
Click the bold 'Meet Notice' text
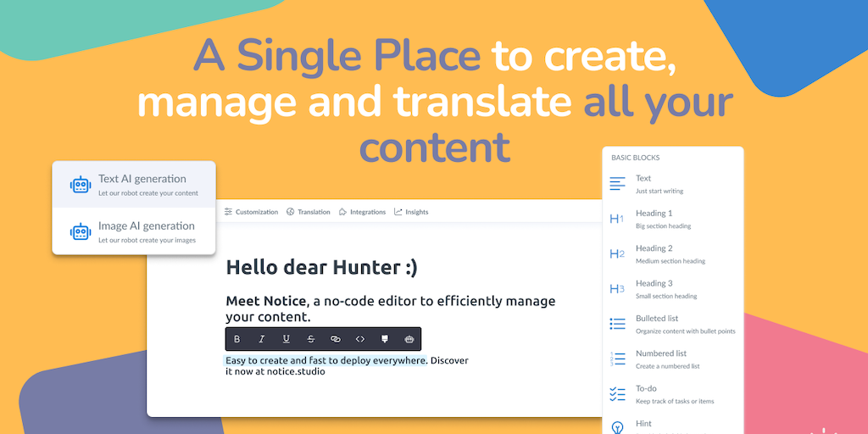tap(265, 301)
